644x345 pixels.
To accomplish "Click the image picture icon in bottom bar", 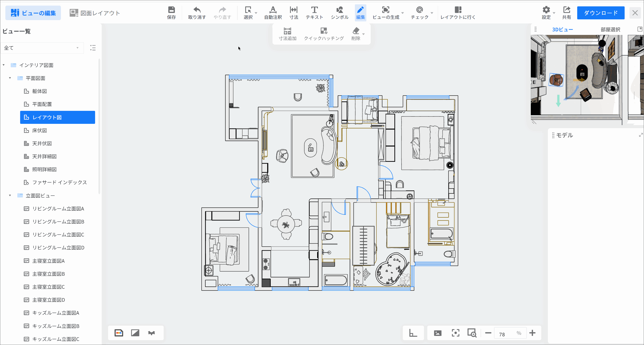I will [x=438, y=333].
